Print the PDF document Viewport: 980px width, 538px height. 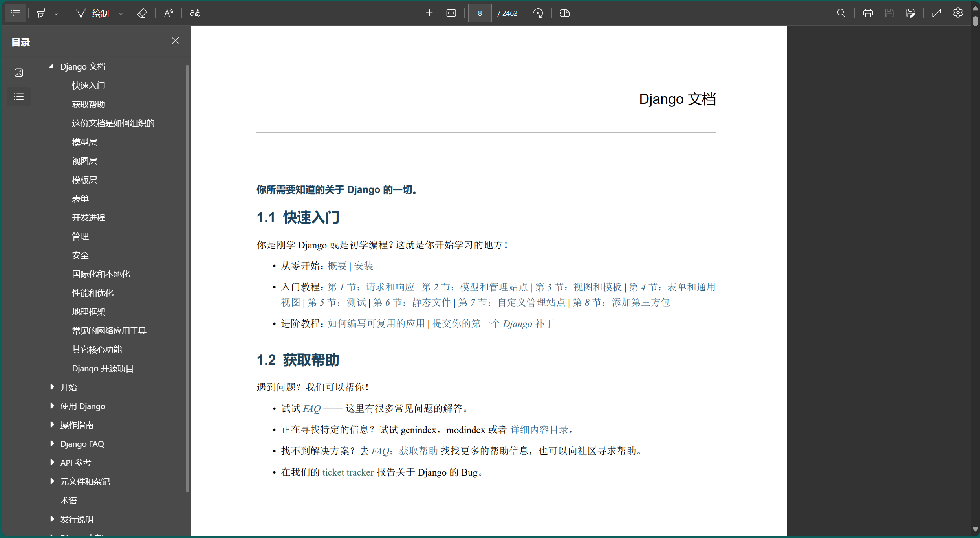click(868, 13)
